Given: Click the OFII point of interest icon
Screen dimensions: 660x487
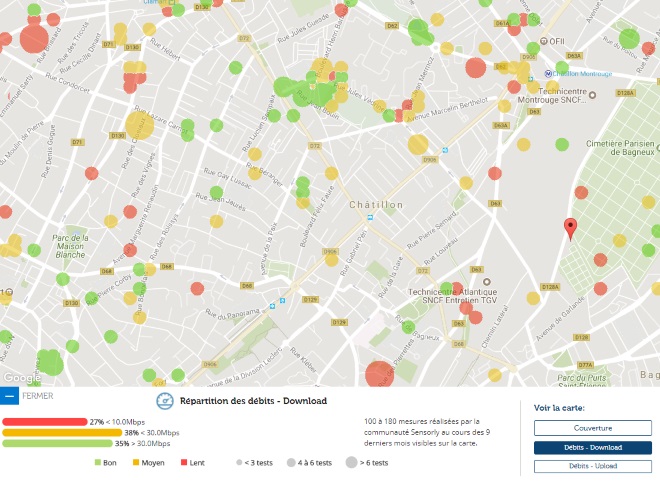Looking at the screenshot, I should pyautogui.click(x=543, y=41).
